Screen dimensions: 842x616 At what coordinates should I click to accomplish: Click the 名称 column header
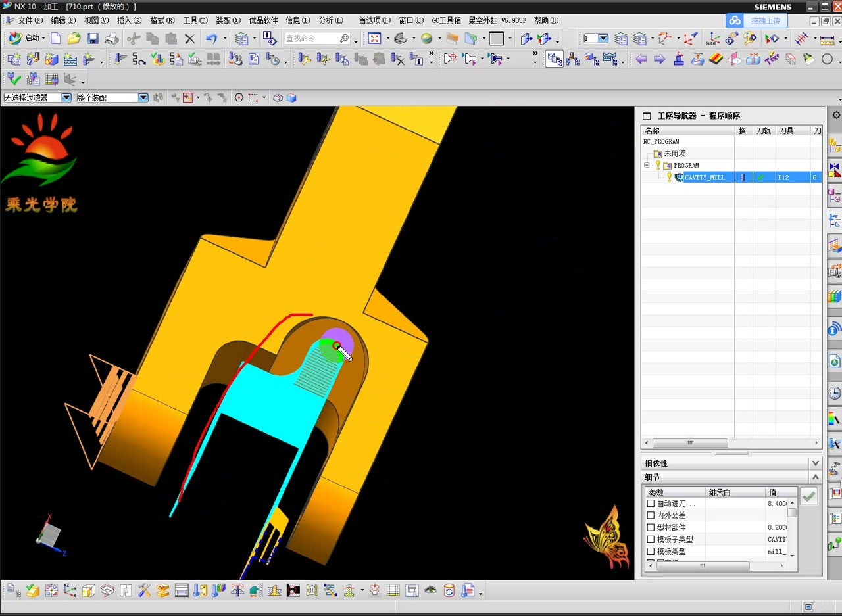click(688, 131)
